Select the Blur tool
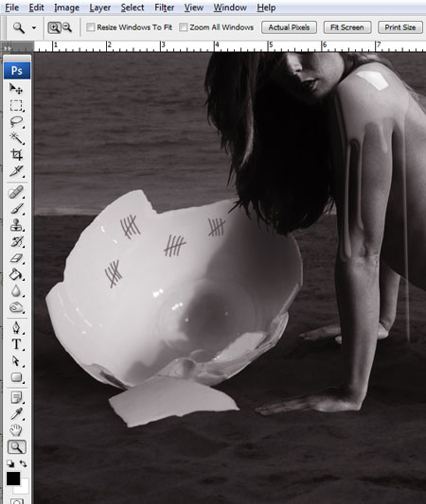This screenshot has width=426, height=504. tap(16, 291)
